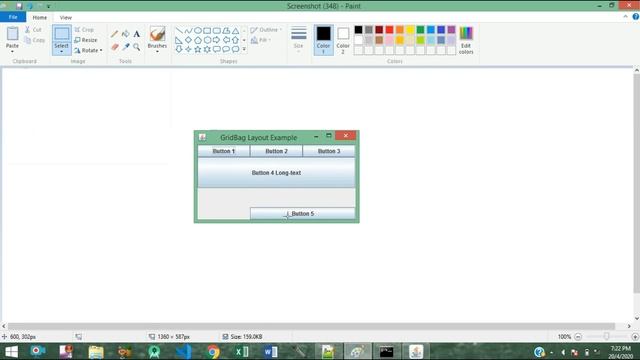This screenshot has height=360, width=640.
Task: Open the Rotate dropdown
Action: (x=88, y=50)
